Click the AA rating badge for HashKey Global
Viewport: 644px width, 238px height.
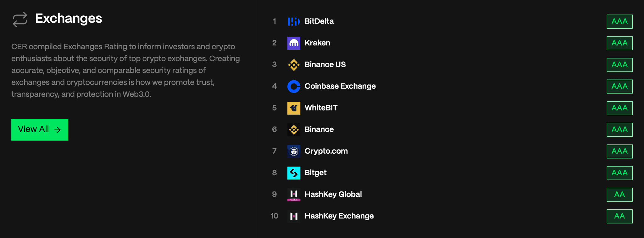coord(619,195)
